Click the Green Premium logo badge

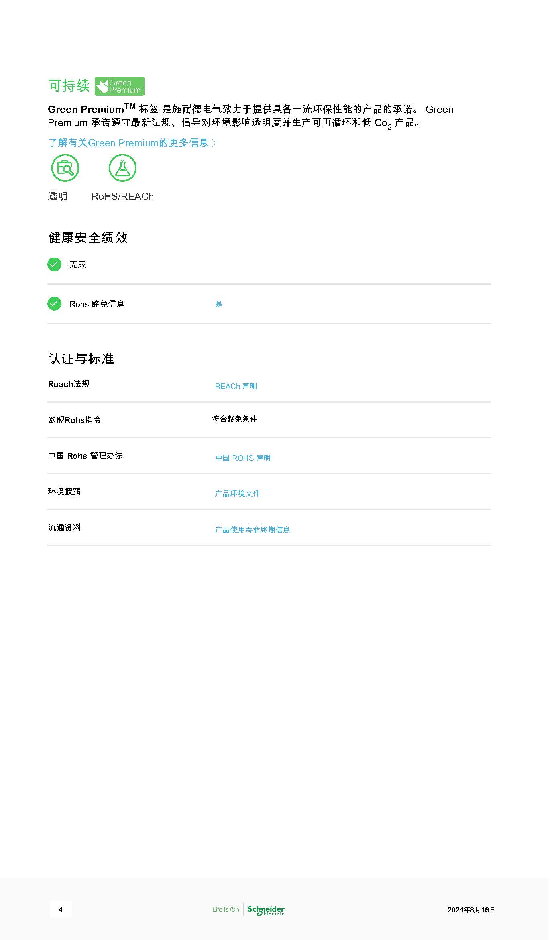[x=119, y=86]
